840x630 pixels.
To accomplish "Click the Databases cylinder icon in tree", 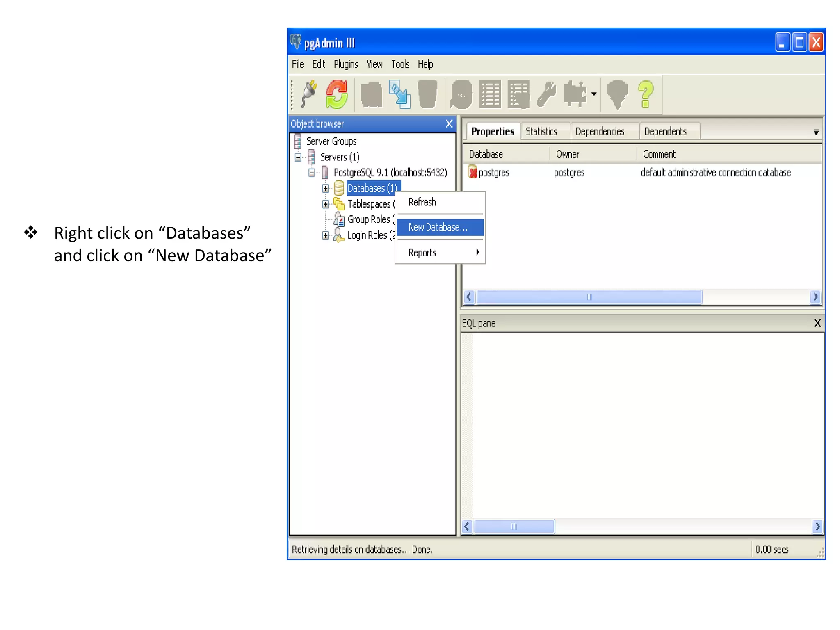I will (x=339, y=188).
